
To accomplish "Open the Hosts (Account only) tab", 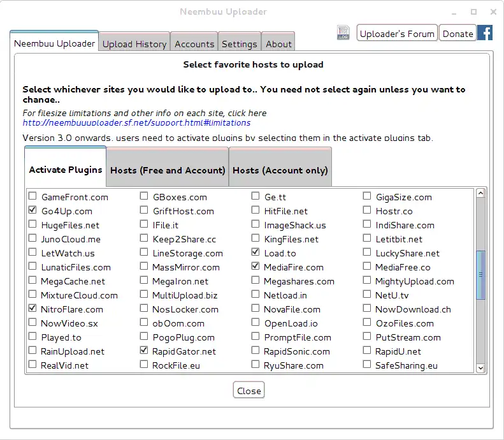I will point(280,170).
